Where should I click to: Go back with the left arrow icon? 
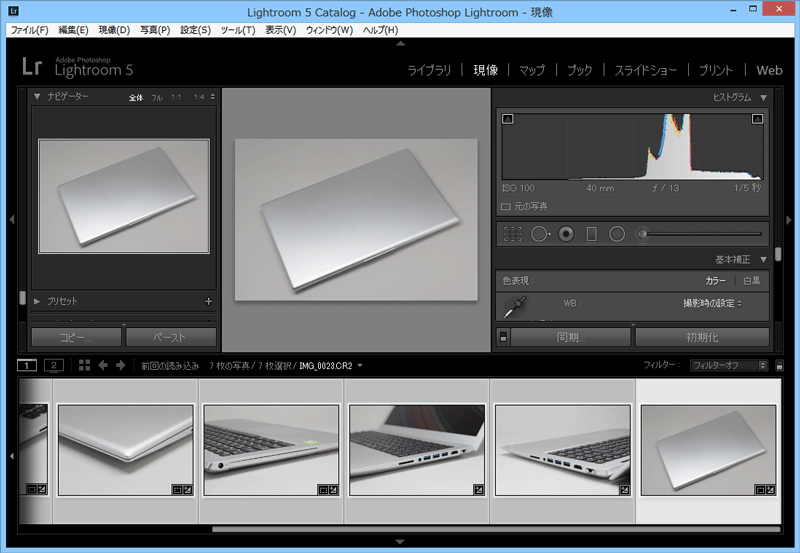[x=103, y=365]
